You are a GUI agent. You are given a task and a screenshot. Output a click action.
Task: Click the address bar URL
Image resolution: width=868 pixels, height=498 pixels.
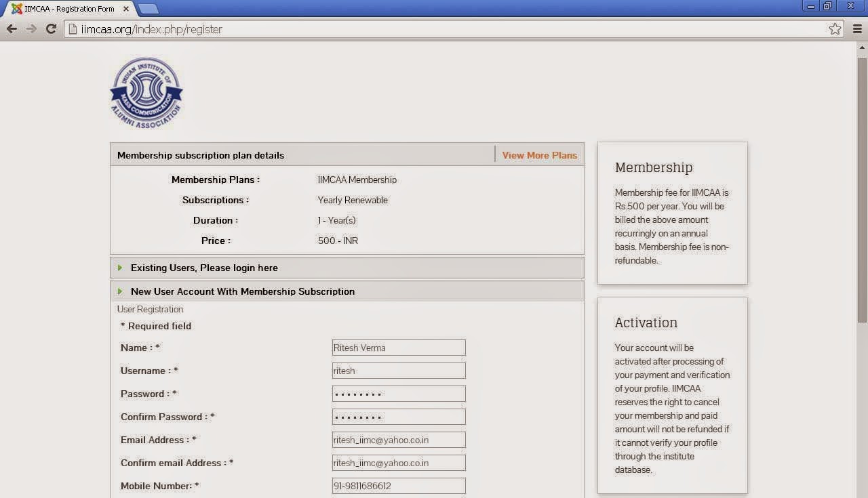(152, 29)
